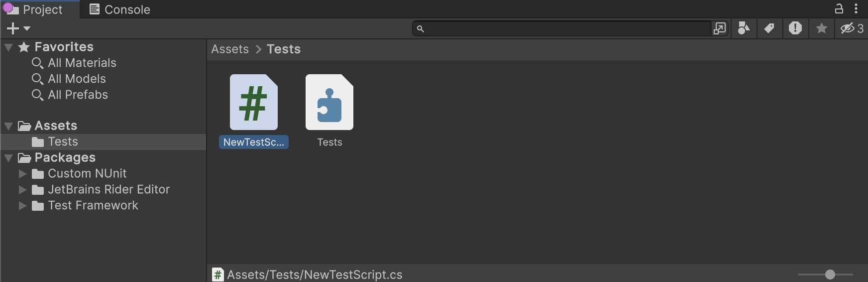Open search in new window icon

(720, 28)
